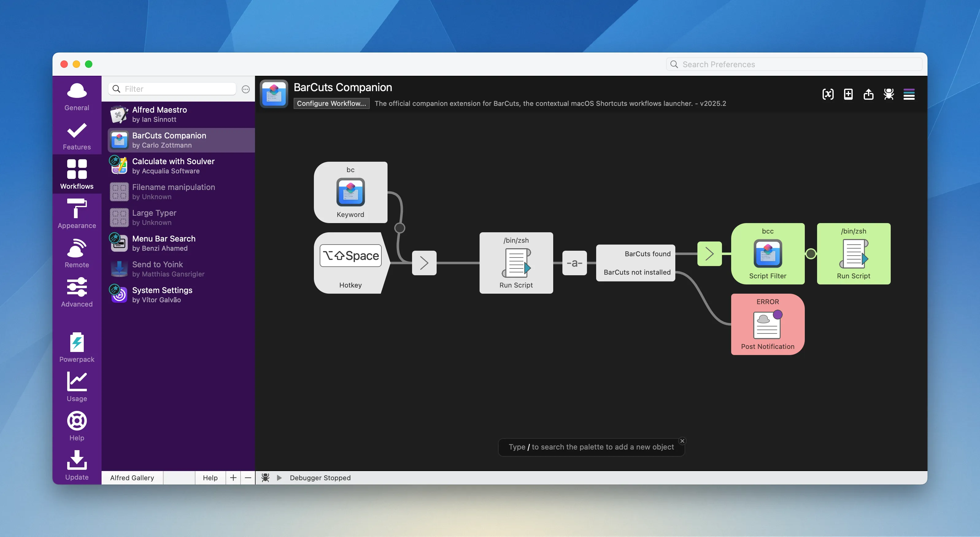Start the debugger with the play button
The width and height of the screenshot is (980, 537).
280,478
